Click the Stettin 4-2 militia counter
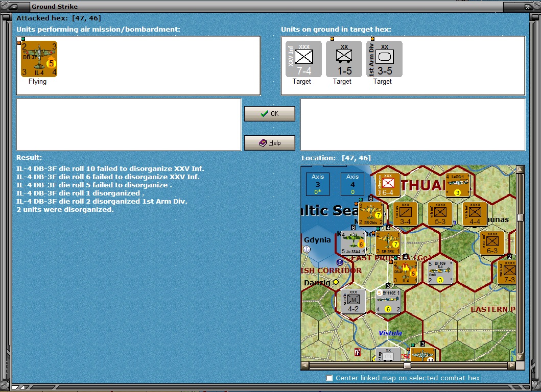Image resolution: width=541 pixels, height=392 pixels. tap(354, 301)
